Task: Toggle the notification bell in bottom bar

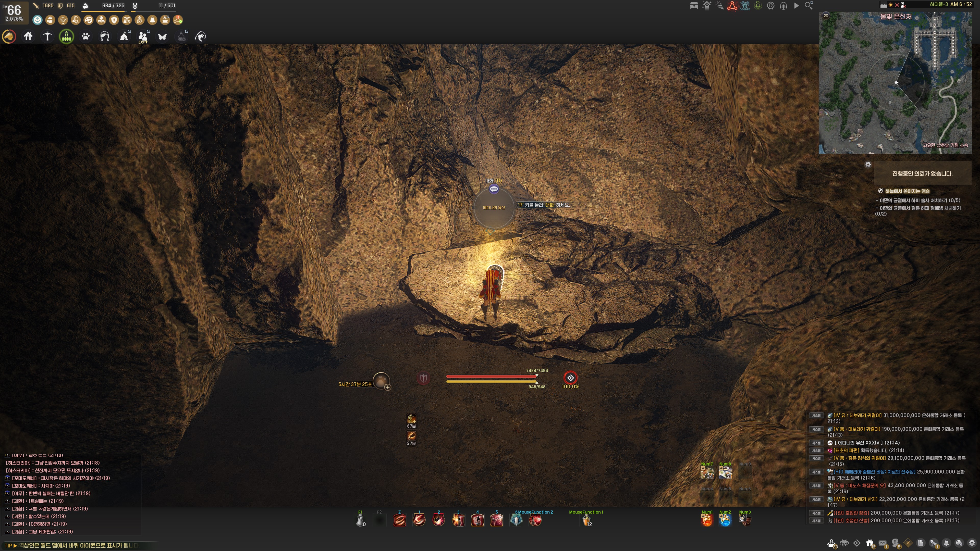Action: (x=946, y=543)
